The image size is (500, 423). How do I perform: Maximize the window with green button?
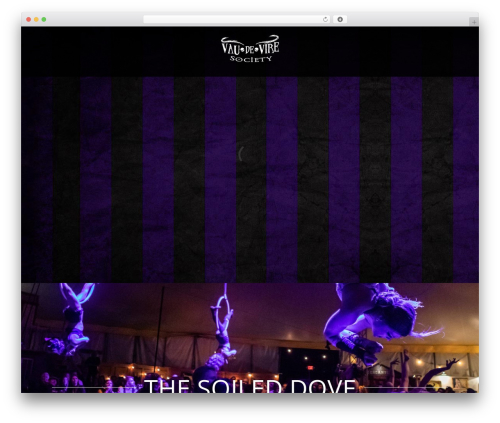pos(44,20)
